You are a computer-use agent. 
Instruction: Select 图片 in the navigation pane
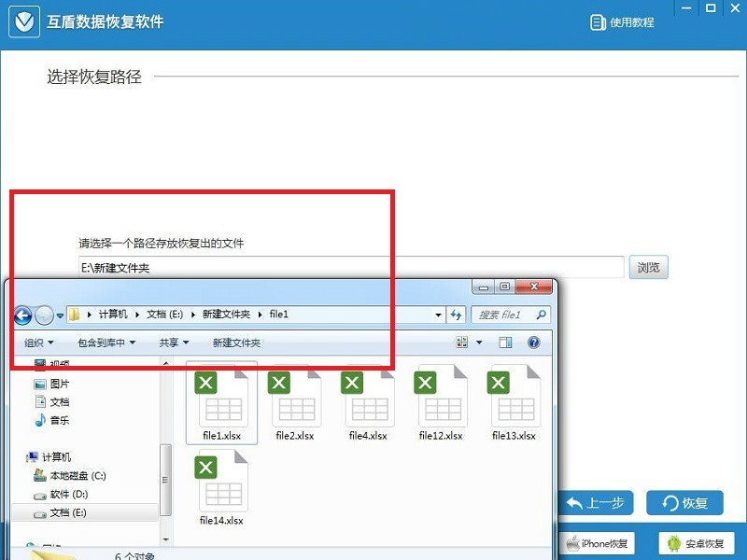point(52,384)
